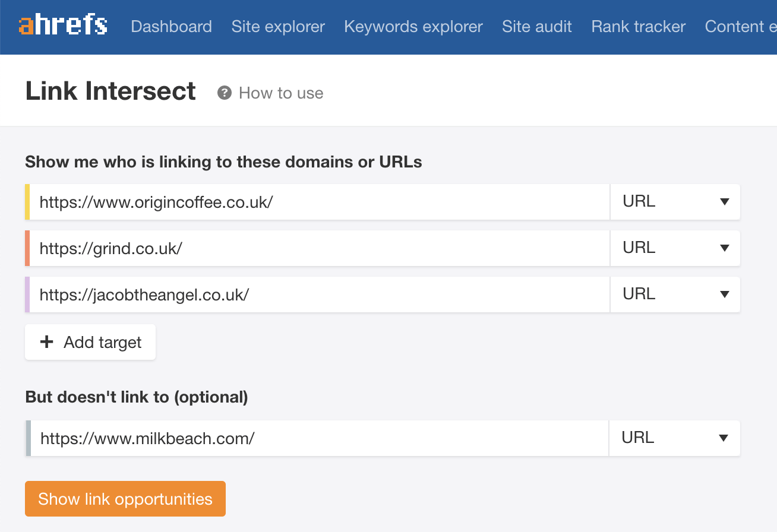Select the grind.co.uk URL input field
Viewport: 777px width, 532px height.
click(297, 248)
